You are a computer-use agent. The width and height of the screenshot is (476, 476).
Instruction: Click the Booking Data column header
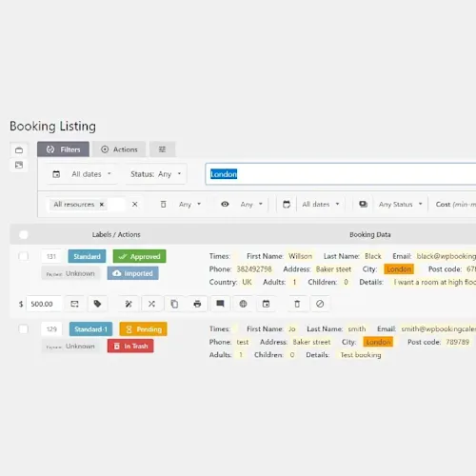(x=370, y=234)
